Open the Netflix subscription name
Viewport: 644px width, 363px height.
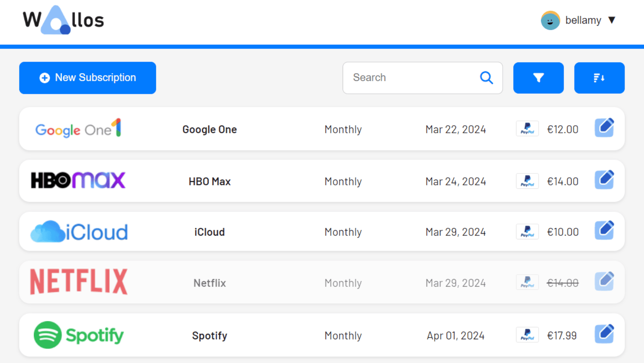(x=209, y=283)
